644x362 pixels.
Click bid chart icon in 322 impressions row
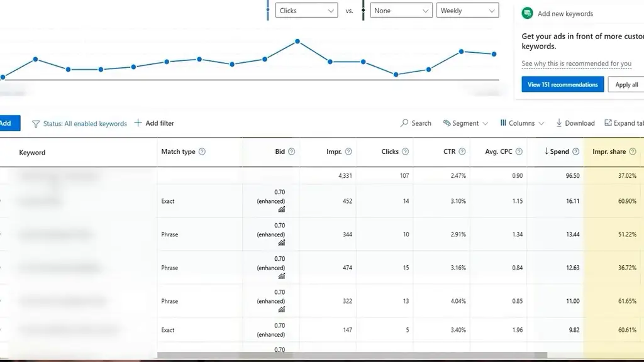tap(281, 309)
